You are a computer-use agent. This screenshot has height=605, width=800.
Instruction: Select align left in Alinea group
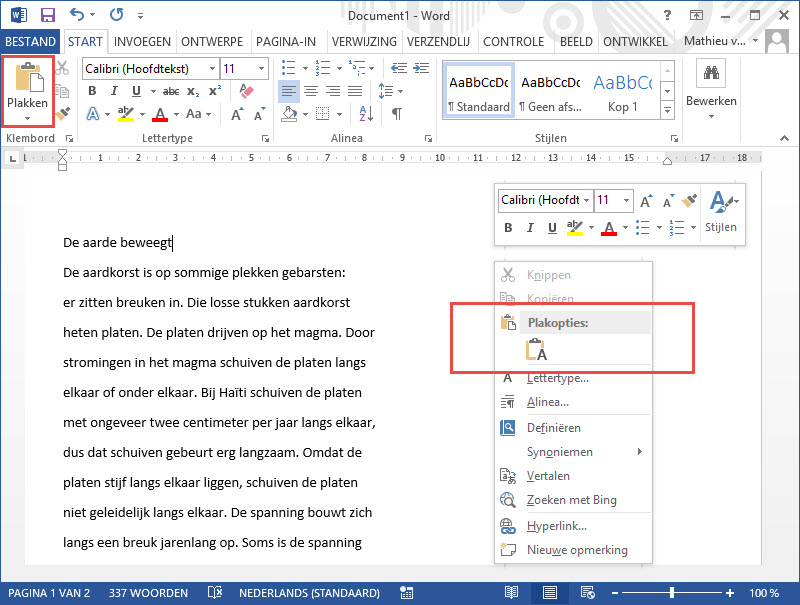tap(289, 91)
